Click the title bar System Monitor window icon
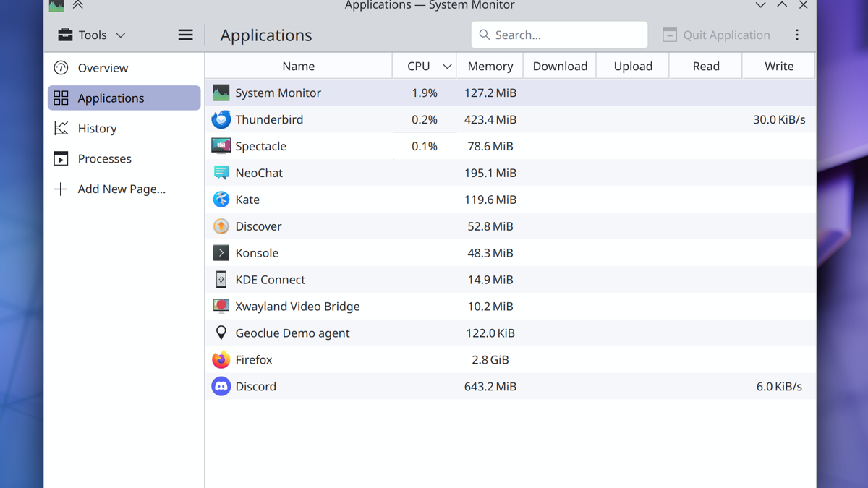The image size is (868, 488). [x=56, y=5]
